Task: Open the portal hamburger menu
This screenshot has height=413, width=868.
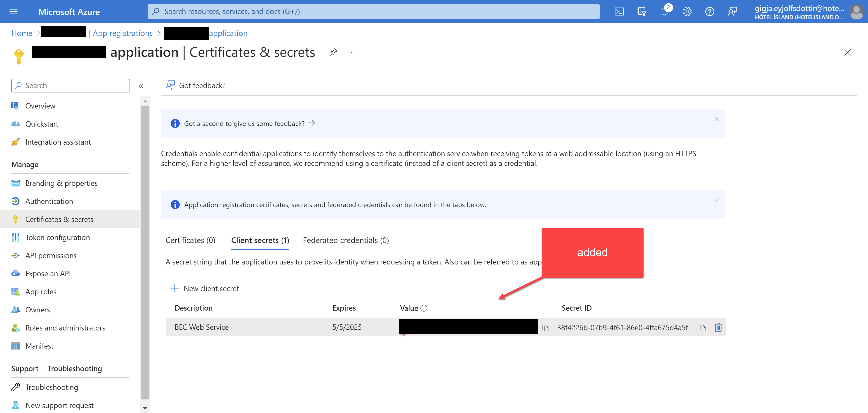Action: tap(14, 12)
